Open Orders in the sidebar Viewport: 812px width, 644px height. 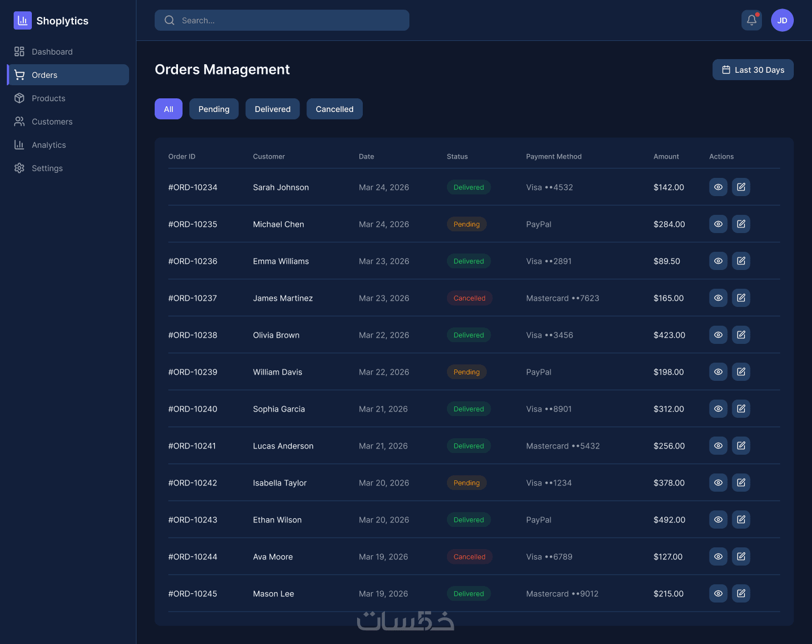[x=68, y=75]
